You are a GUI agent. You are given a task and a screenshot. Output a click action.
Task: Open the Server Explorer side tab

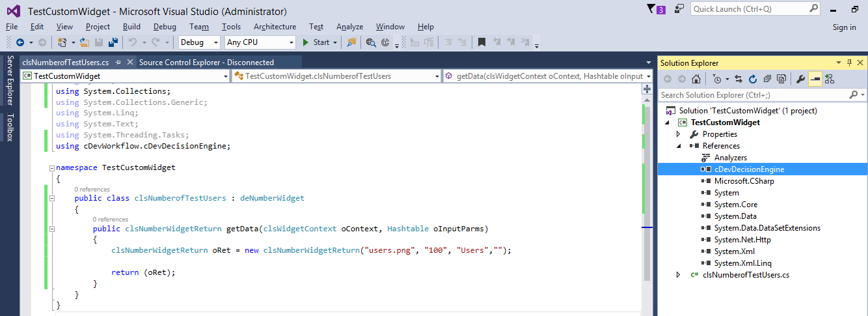10,79
